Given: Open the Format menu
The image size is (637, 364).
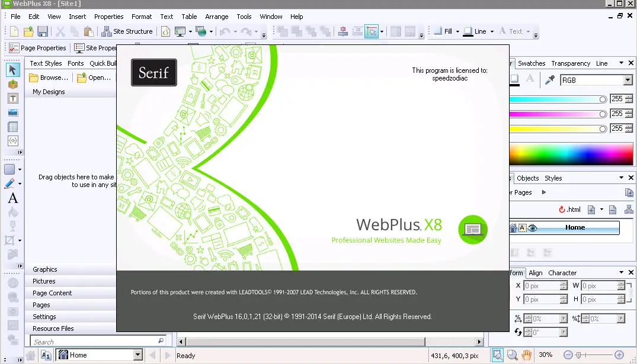Looking at the screenshot, I should (x=142, y=17).
